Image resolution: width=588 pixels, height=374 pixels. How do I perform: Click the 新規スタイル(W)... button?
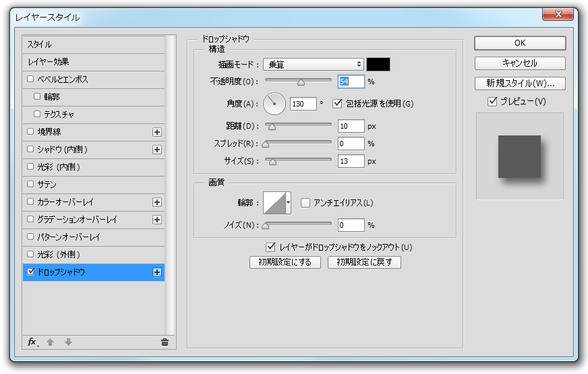pyautogui.click(x=520, y=83)
